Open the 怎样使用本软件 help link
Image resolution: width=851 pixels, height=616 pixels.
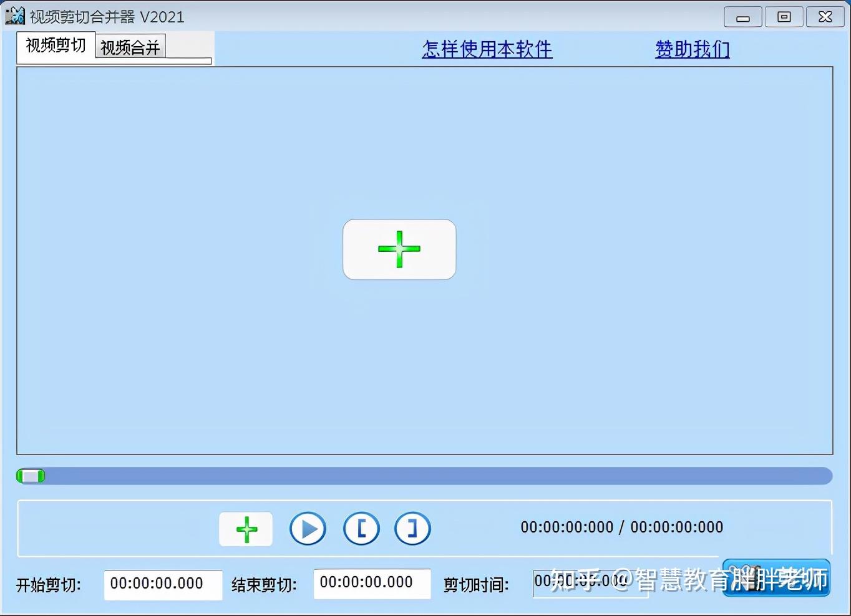[487, 49]
